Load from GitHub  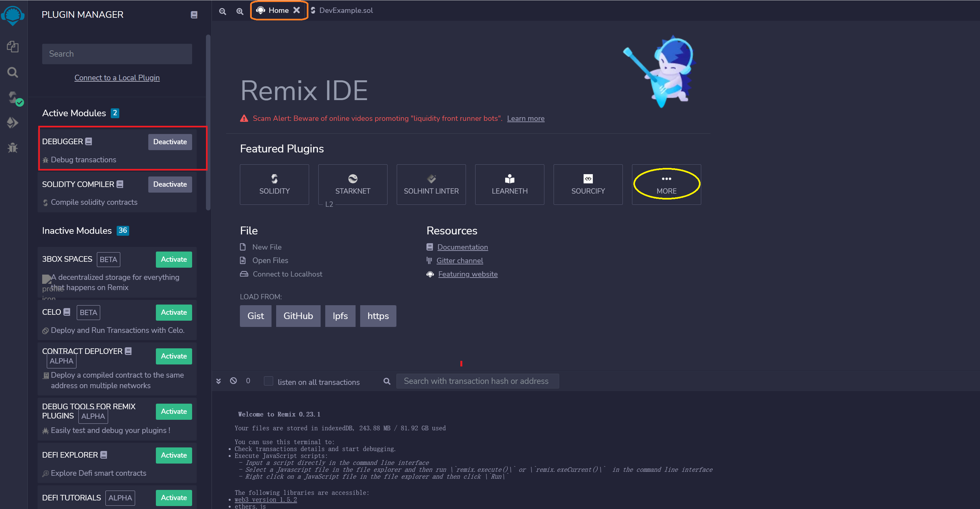click(x=298, y=316)
